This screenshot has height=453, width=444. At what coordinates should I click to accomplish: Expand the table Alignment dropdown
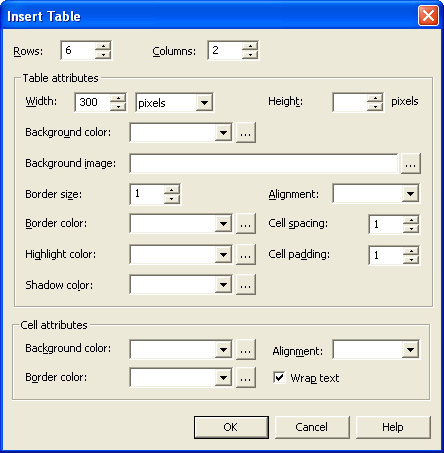point(376,193)
